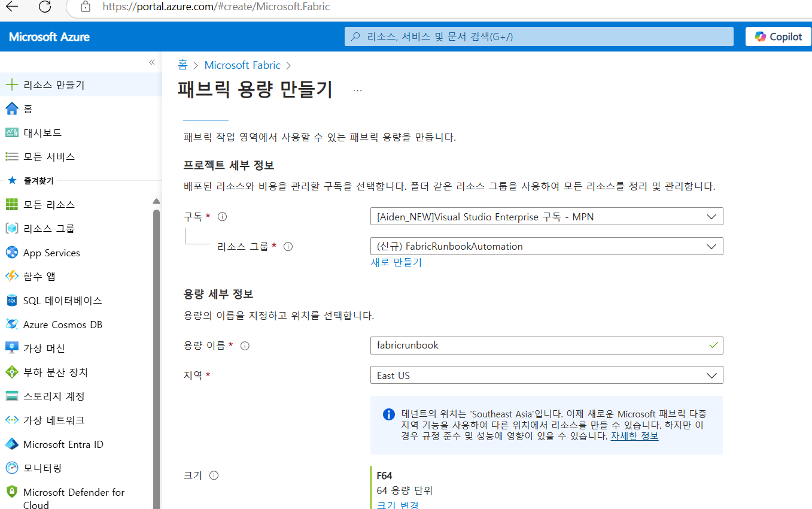Viewport: 812px width, 509px height.
Task: Click the 가상 머신 monitor icon
Action: pyautogui.click(x=11, y=348)
